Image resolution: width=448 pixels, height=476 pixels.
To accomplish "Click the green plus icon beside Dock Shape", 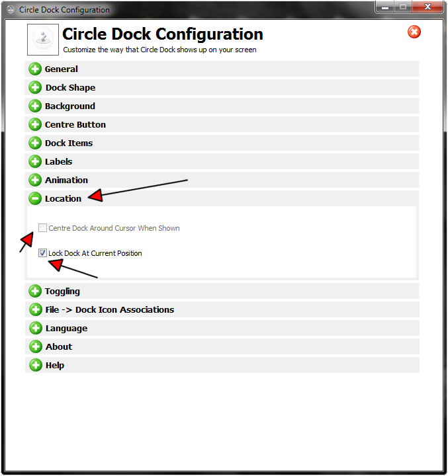I will coord(36,88).
